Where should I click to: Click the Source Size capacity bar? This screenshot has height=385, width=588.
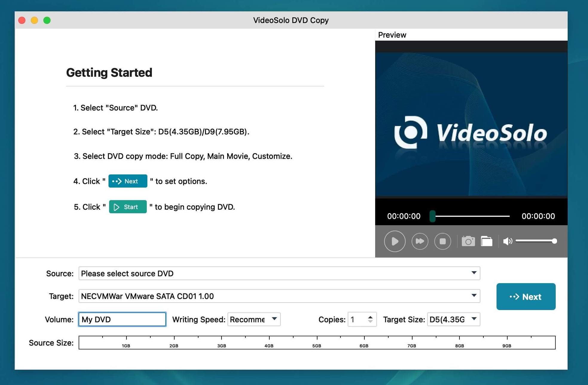point(317,342)
